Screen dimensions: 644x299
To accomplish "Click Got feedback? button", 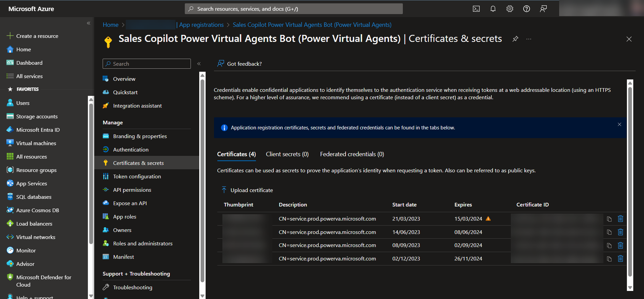I will click(239, 64).
